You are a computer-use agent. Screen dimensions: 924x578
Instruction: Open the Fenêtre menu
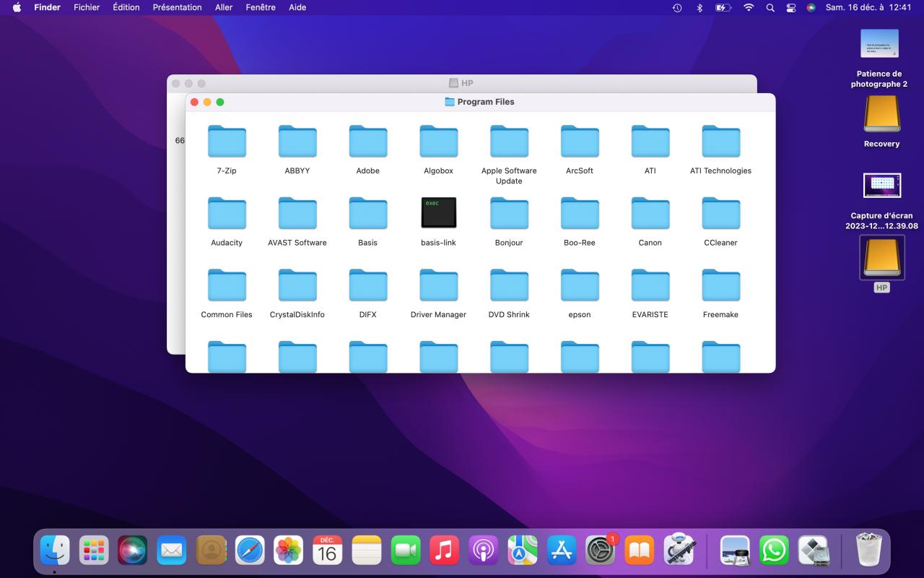pyautogui.click(x=261, y=7)
